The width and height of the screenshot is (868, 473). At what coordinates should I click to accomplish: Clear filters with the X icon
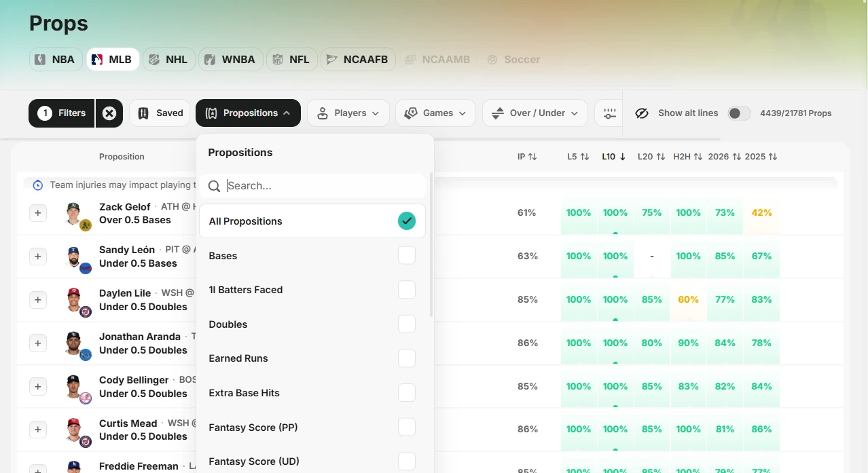[x=109, y=113]
